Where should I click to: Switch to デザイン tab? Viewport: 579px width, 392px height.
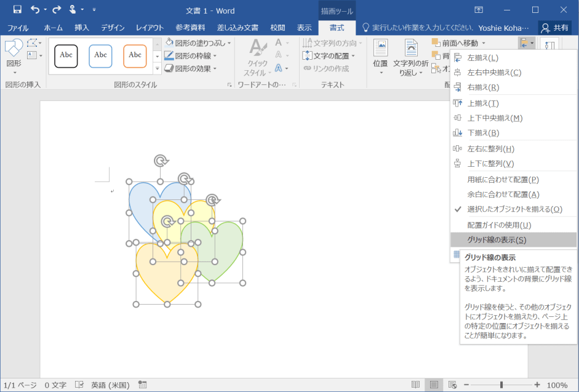coord(113,28)
